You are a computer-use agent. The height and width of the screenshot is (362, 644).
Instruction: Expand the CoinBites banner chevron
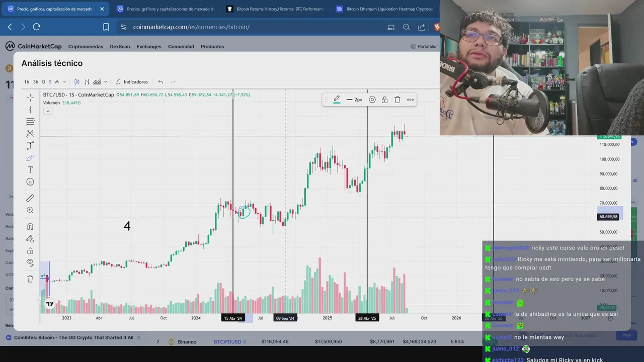point(139,338)
